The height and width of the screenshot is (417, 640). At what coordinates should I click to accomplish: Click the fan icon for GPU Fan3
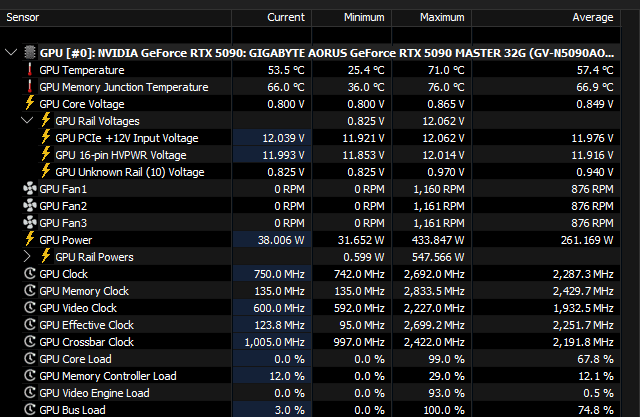coord(30,223)
